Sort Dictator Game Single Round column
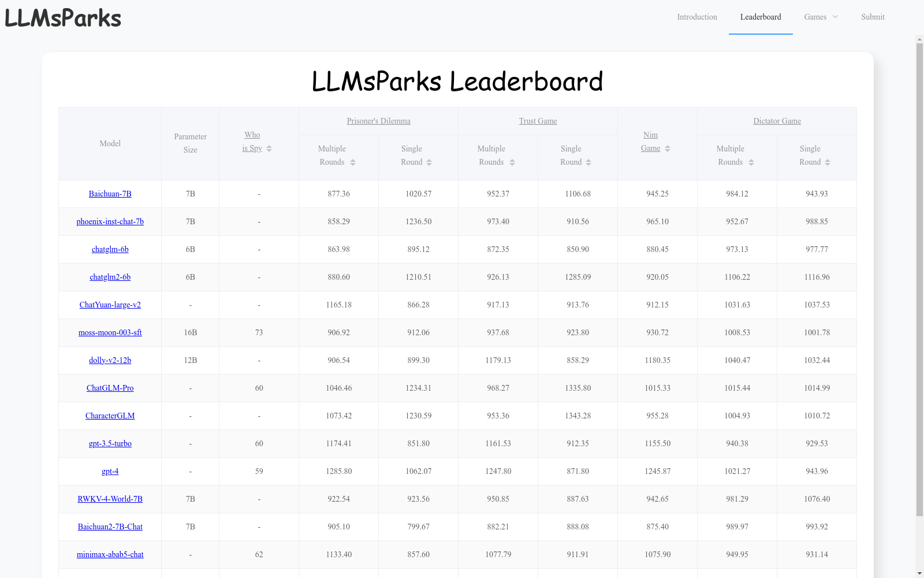Image resolution: width=924 pixels, height=578 pixels. pos(828,162)
